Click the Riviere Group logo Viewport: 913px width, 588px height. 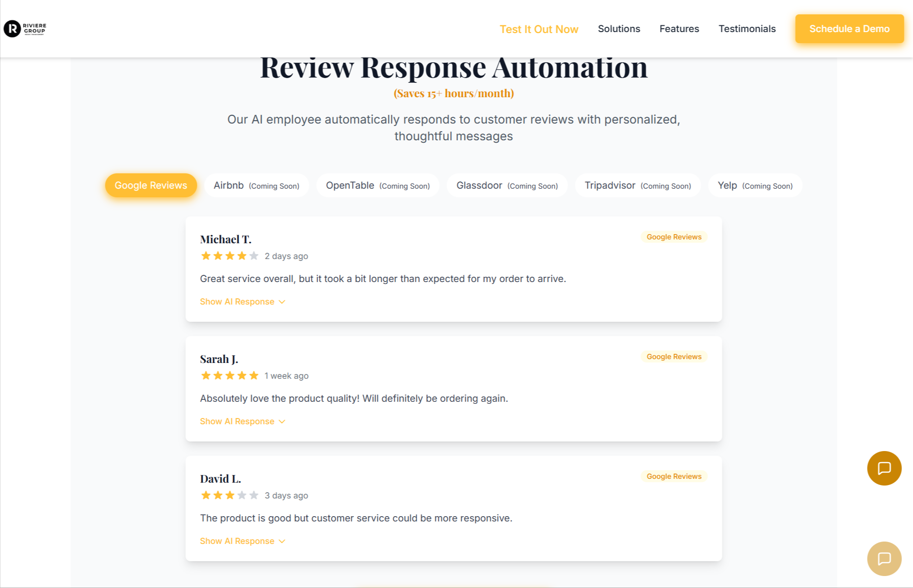pyautogui.click(x=25, y=29)
